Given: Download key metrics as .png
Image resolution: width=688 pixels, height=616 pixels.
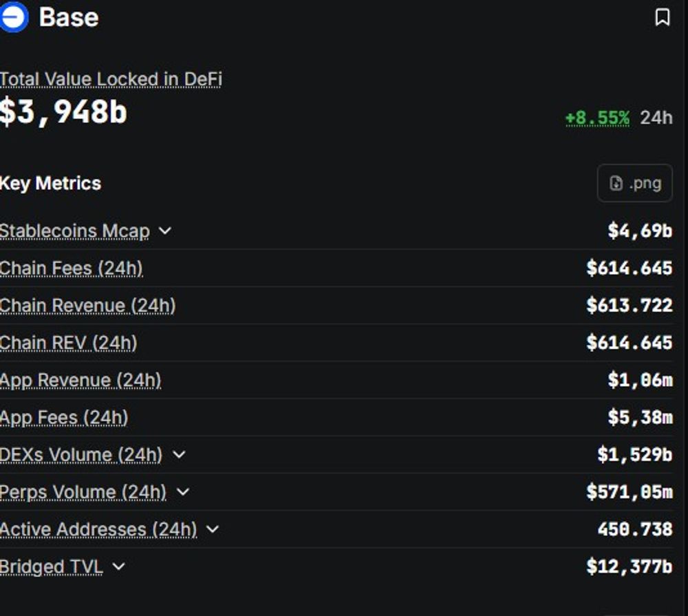Looking at the screenshot, I should pos(635,183).
